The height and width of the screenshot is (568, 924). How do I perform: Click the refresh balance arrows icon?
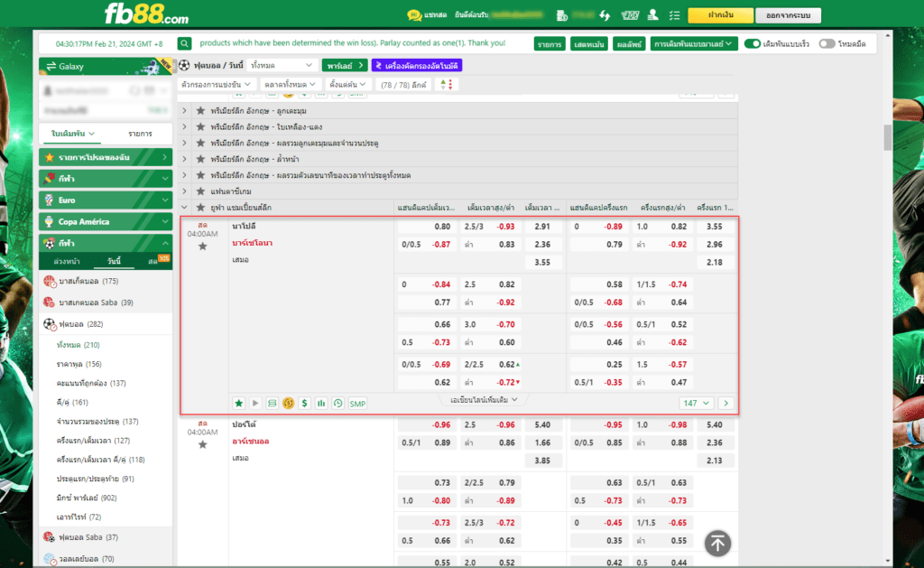(605, 15)
